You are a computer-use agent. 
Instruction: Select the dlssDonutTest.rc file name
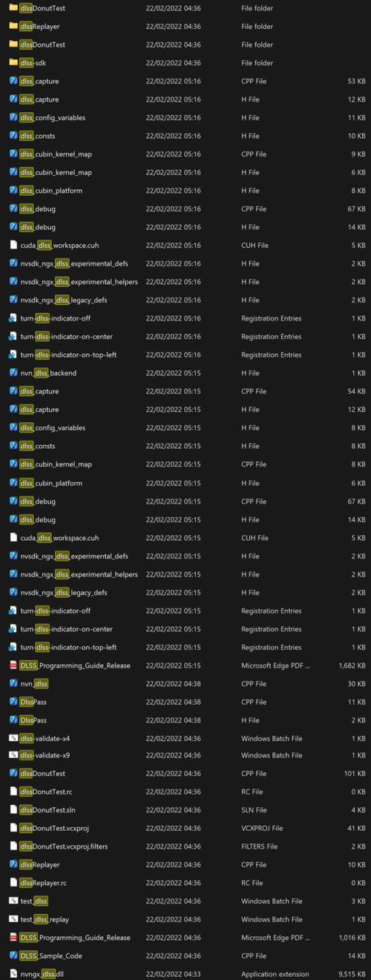point(46,792)
